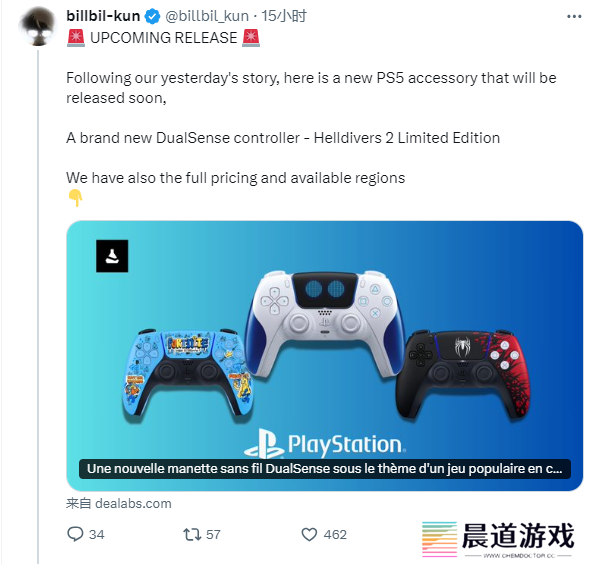The height and width of the screenshot is (565, 599).
Task: Click the Spider-Man red black controller
Action: (463, 375)
